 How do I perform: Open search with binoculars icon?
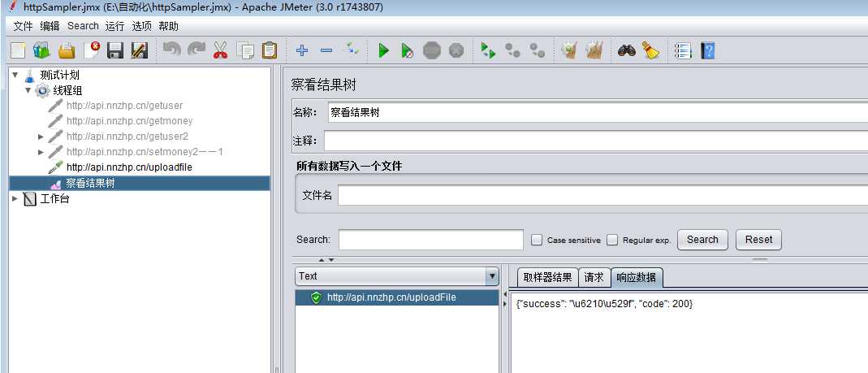(627, 51)
